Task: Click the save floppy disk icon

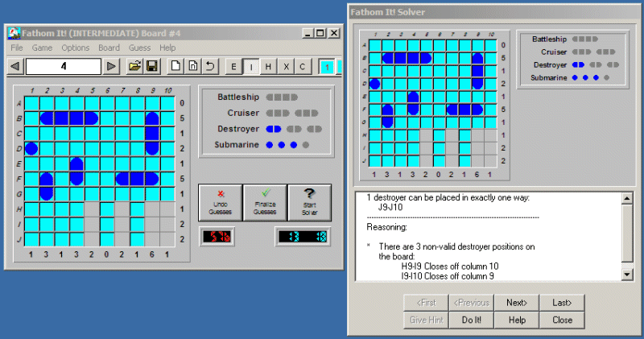Action: (x=151, y=66)
